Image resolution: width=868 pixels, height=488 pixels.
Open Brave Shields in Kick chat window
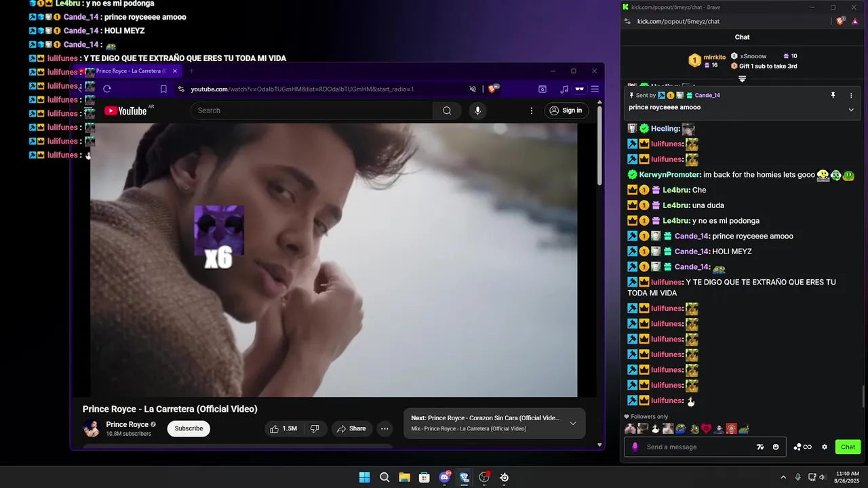(842, 21)
